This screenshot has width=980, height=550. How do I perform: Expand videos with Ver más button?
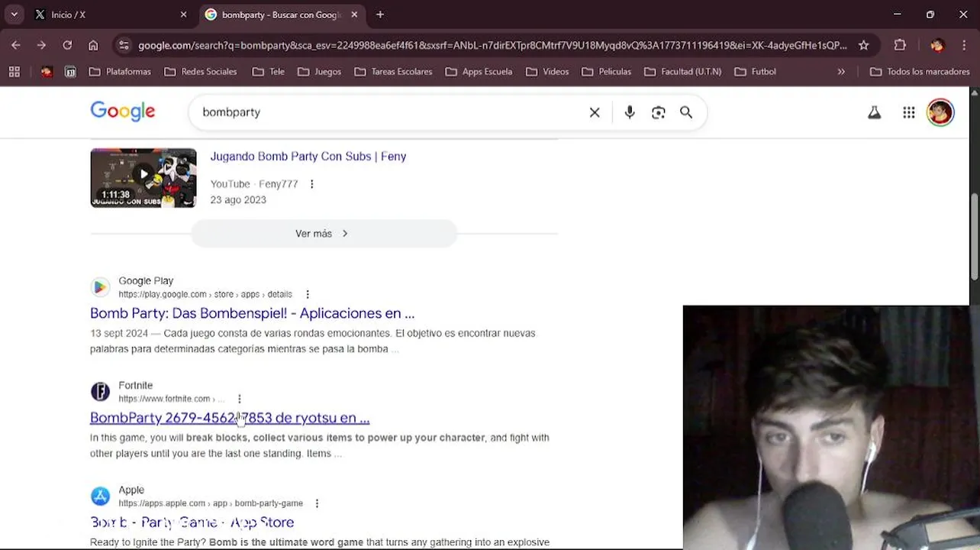point(324,234)
